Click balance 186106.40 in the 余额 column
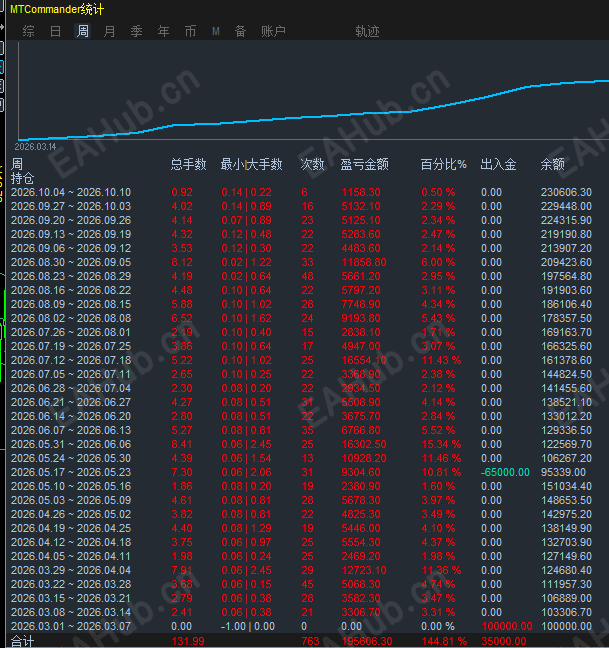 point(566,305)
